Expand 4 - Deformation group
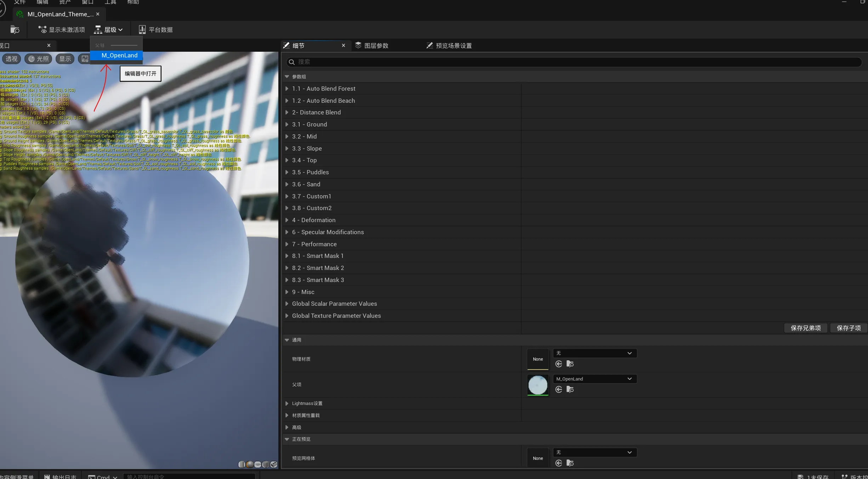Image resolution: width=868 pixels, height=479 pixels. pyautogui.click(x=287, y=220)
